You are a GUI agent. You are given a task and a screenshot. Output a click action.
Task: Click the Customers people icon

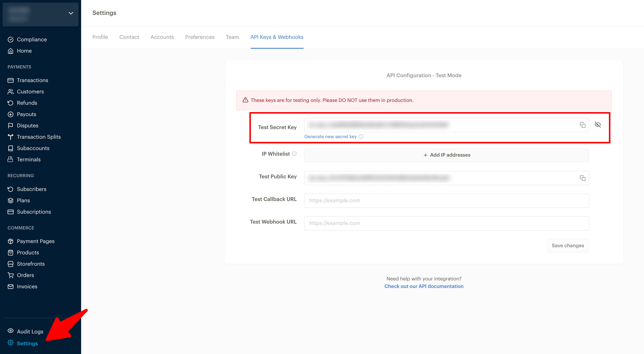[x=11, y=92]
